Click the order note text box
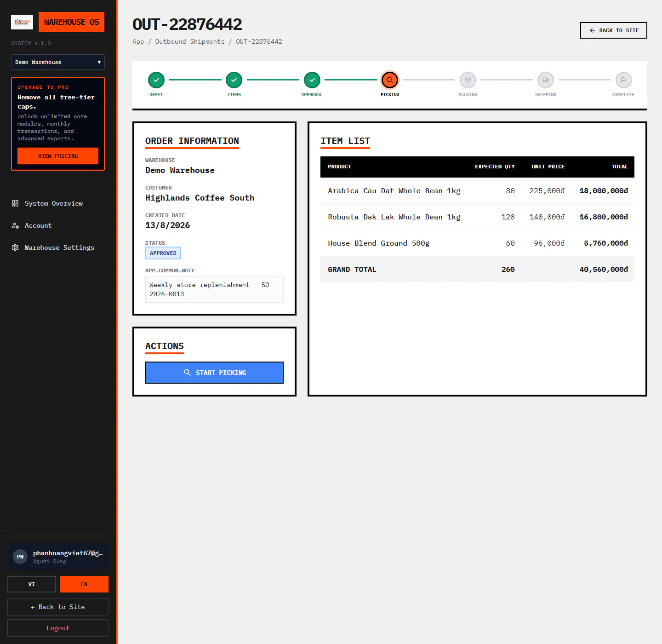 coord(214,289)
